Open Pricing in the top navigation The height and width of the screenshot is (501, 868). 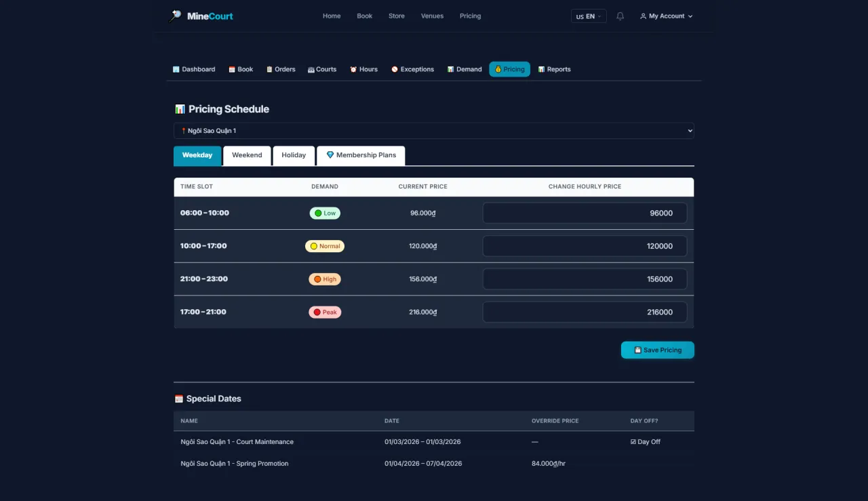[x=470, y=16]
